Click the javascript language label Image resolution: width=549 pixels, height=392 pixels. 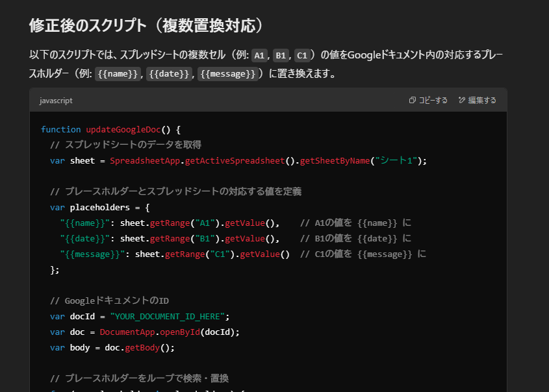(x=56, y=101)
